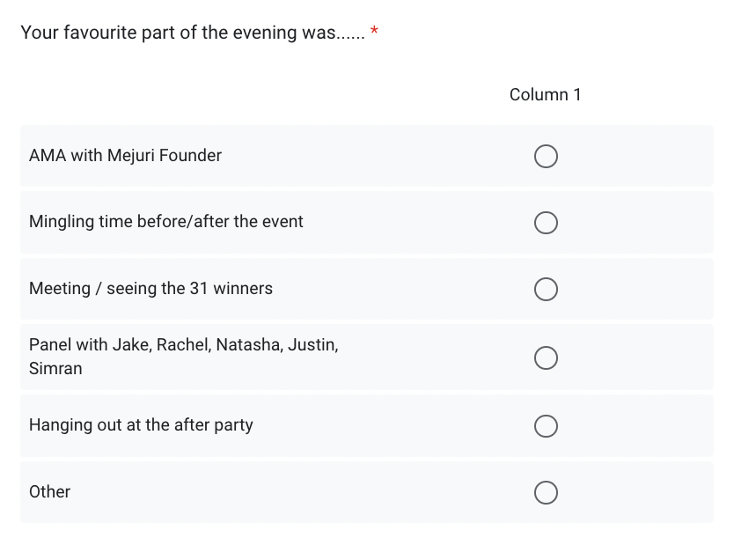The image size is (734, 560).
Task: Click the Other row label text
Action: 49,491
